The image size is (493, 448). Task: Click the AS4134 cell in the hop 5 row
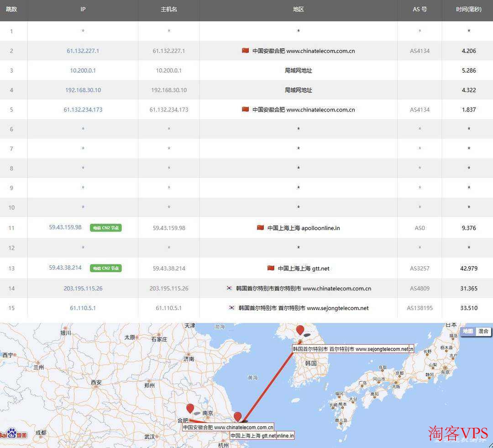click(420, 110)
